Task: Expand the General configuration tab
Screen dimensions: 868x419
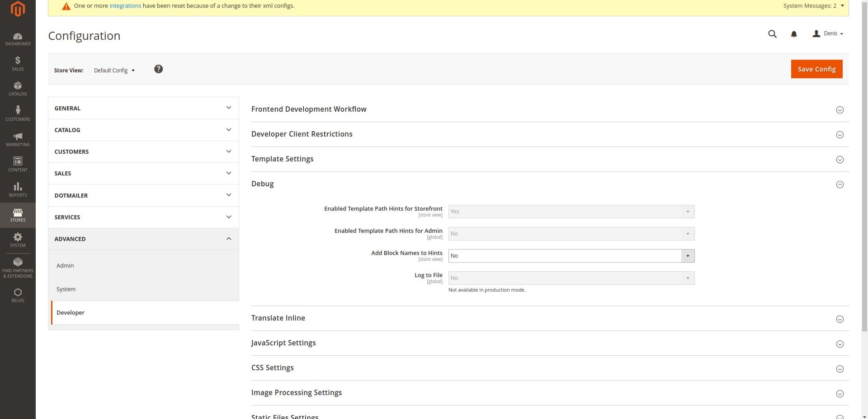Action: (143, 108)
